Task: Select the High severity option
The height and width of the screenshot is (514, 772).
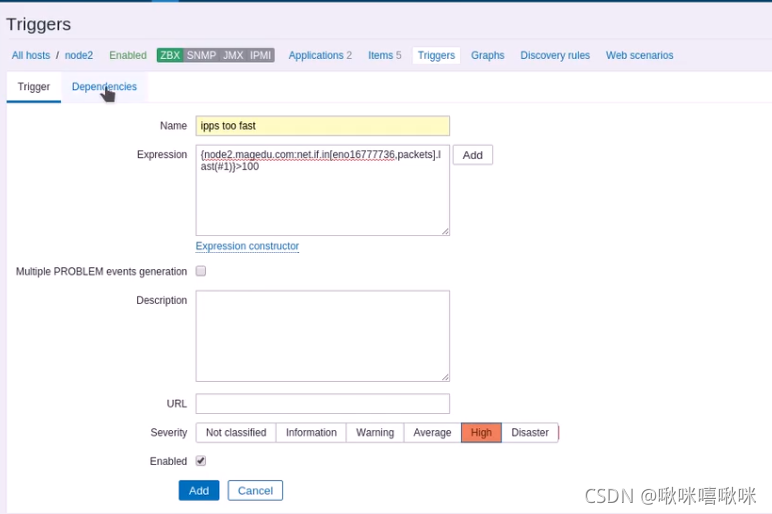Action: pos(481,433)
